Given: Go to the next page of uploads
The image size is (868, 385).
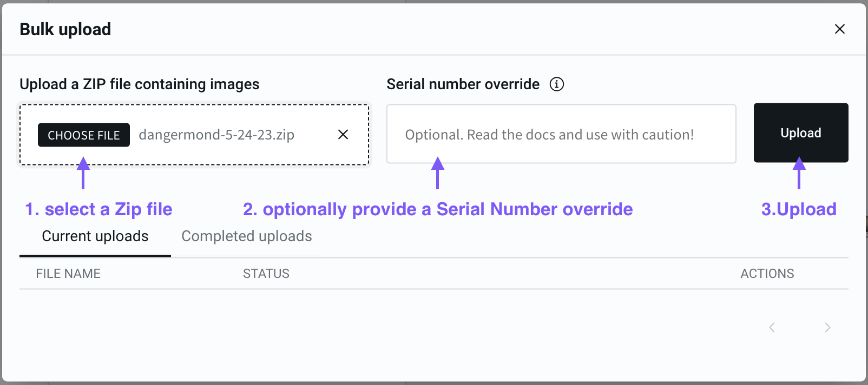Looking at the screenshot, I should point(827,327).
